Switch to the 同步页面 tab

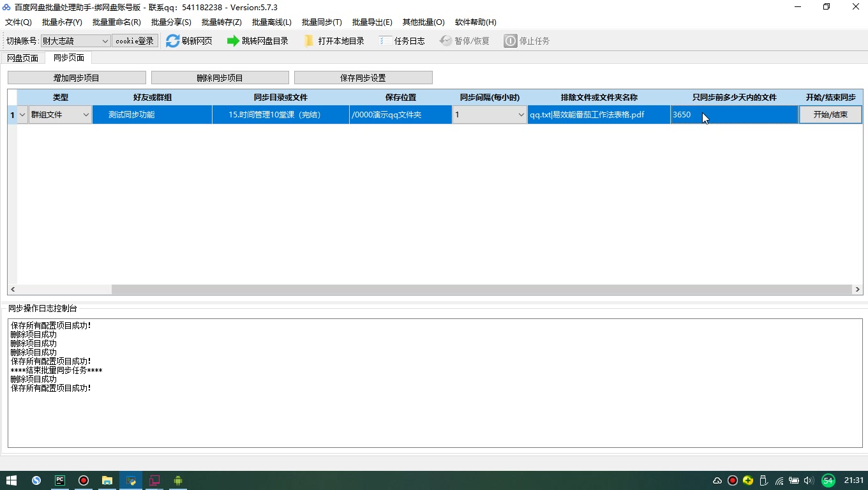(x=69, y=58)
